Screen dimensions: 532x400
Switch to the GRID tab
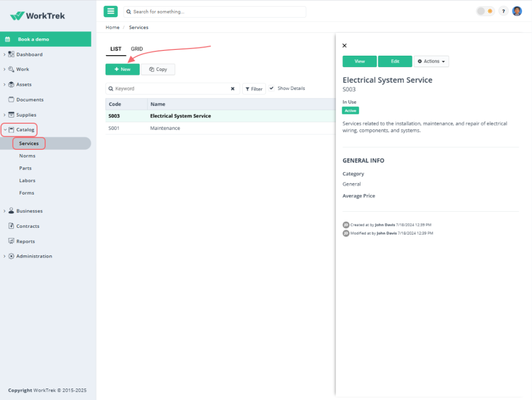point(137,48)
